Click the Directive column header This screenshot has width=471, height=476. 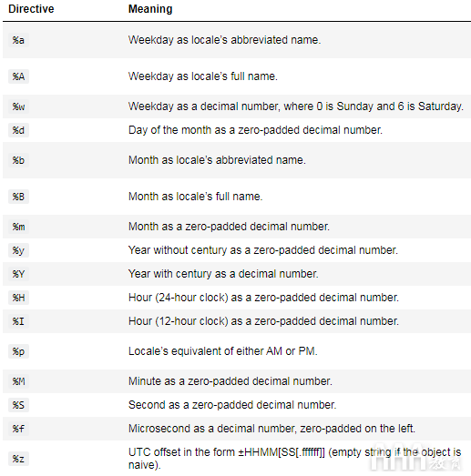click(31, 9)
